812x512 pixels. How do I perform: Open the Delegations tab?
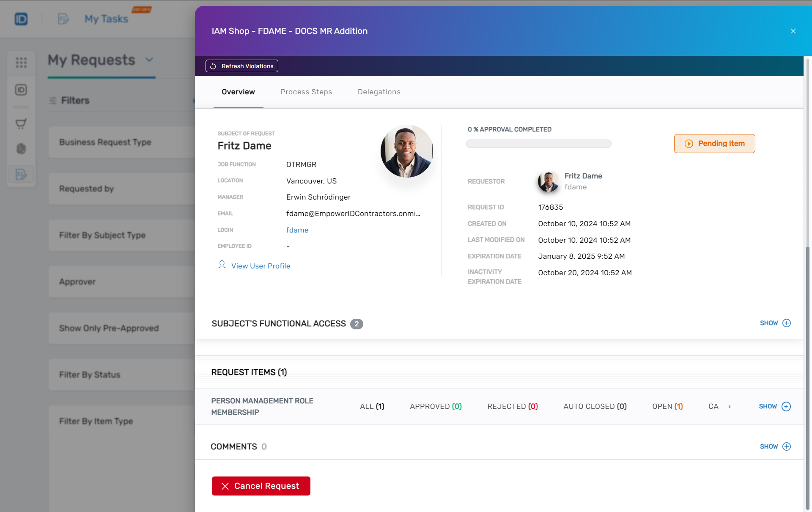pyautogui.click(x=379, y=92)
